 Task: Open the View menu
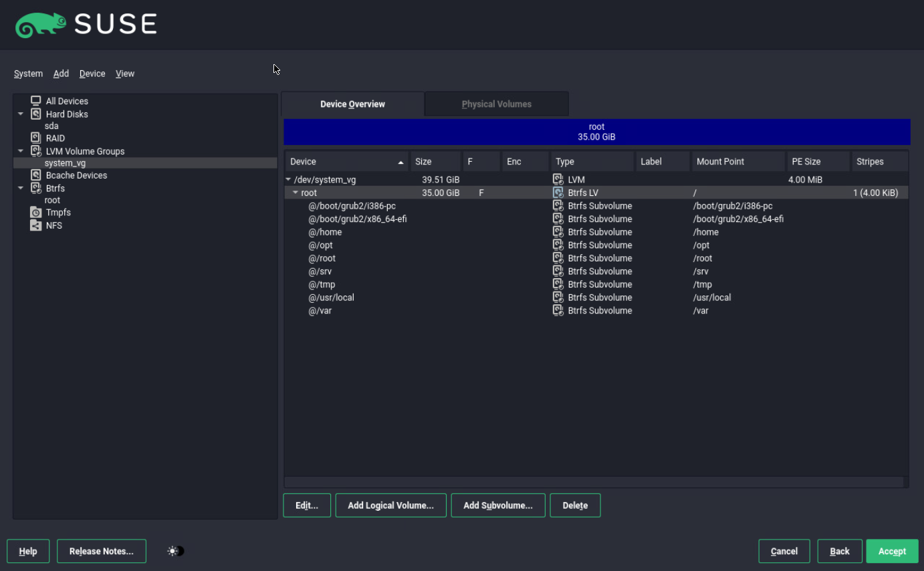tap(125, 74)
